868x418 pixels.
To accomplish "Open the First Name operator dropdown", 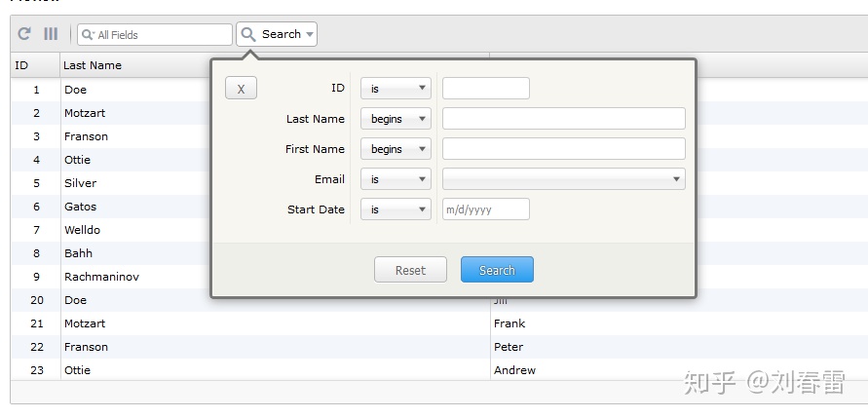I will pos(396,149).
